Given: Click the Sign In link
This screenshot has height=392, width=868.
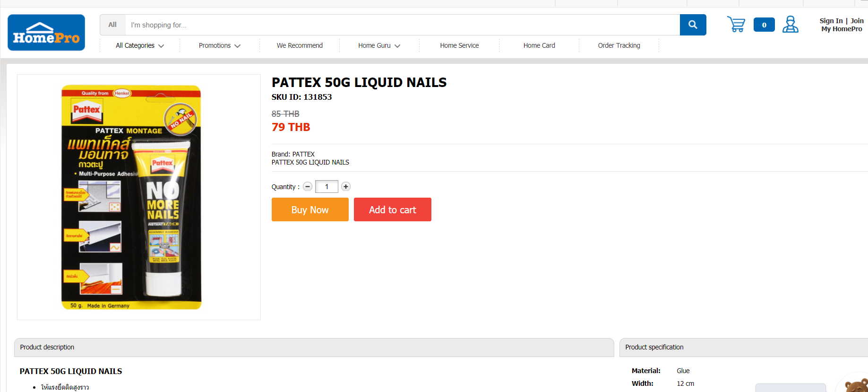Looking at the screenshot, I should point(831,21).
